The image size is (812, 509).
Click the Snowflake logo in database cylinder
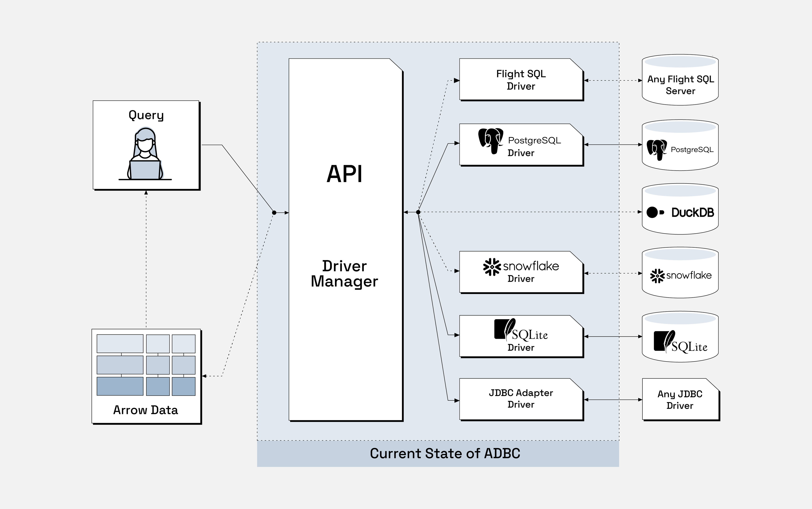point(657,276)
